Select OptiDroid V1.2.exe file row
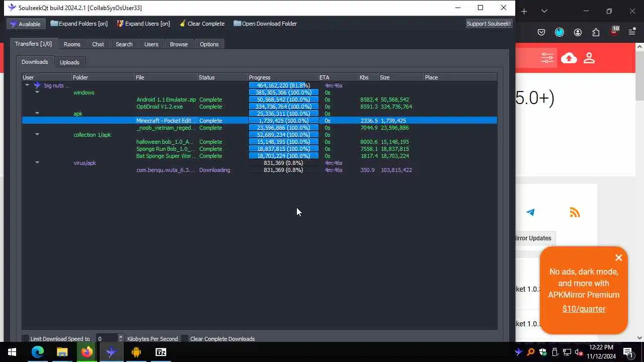The width and height of the screenshot is (644, 362). click(260, 107)
